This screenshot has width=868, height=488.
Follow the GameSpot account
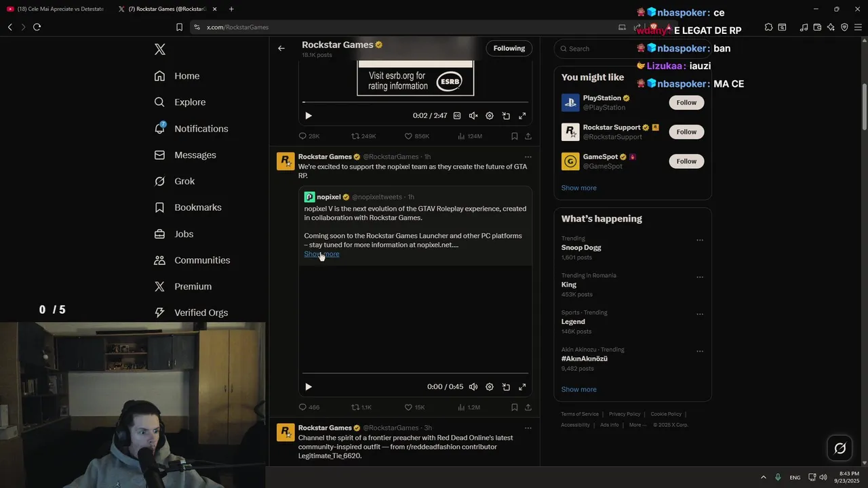pyautogui.click(x=686, y=161)
